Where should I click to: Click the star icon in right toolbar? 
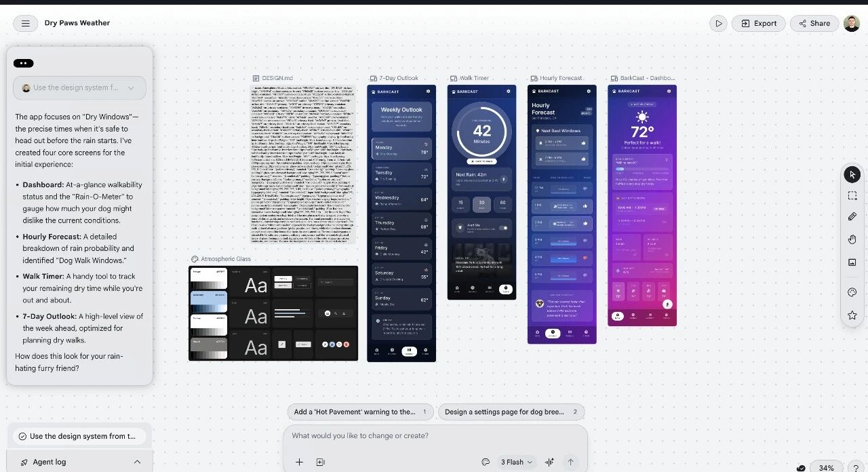[852, 315]
